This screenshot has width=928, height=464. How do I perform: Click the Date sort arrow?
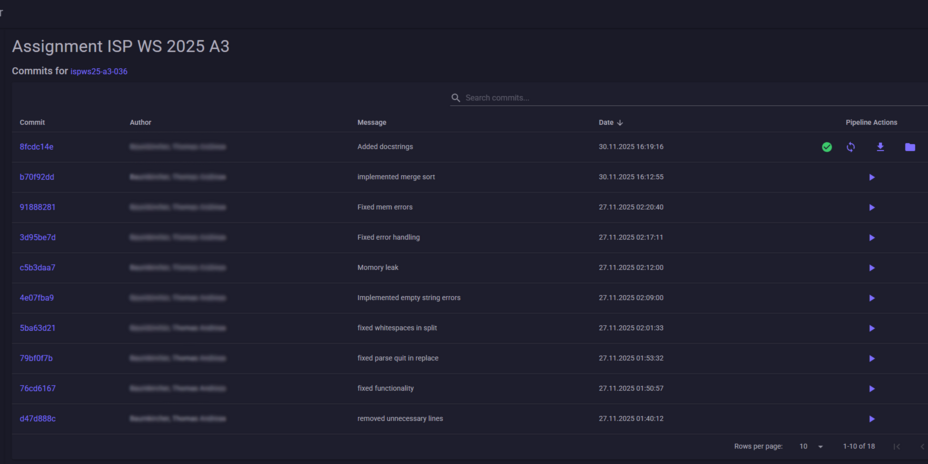click(620, 122)
